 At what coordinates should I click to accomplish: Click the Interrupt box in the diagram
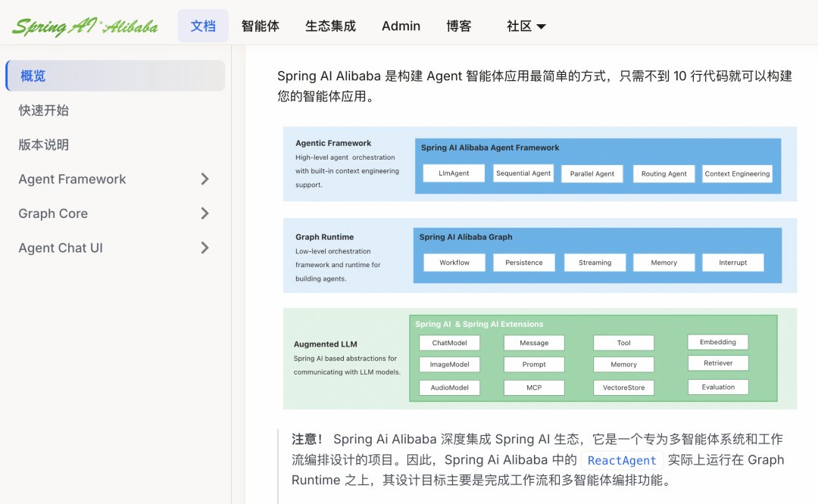click(733, 262)
